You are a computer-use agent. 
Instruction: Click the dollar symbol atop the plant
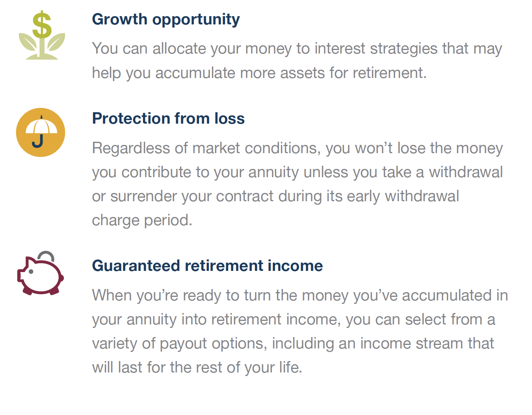[x=42, y=25]
